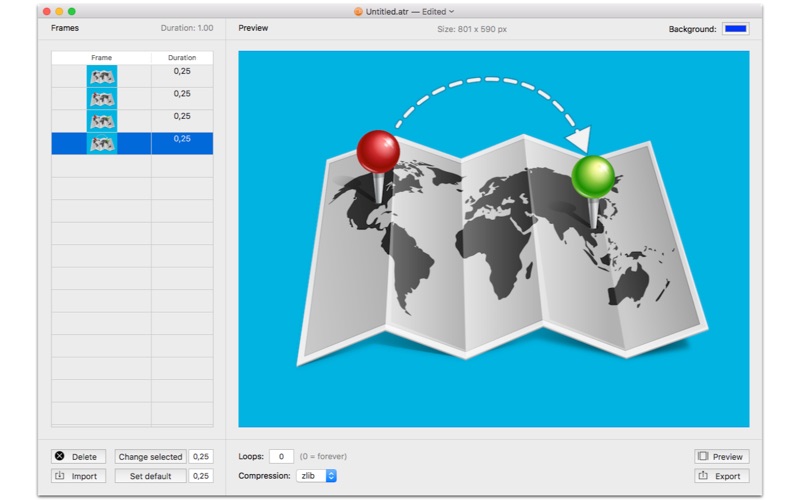Click the map preview image
The height and width of the screenshot is (500, 800).
494,239
